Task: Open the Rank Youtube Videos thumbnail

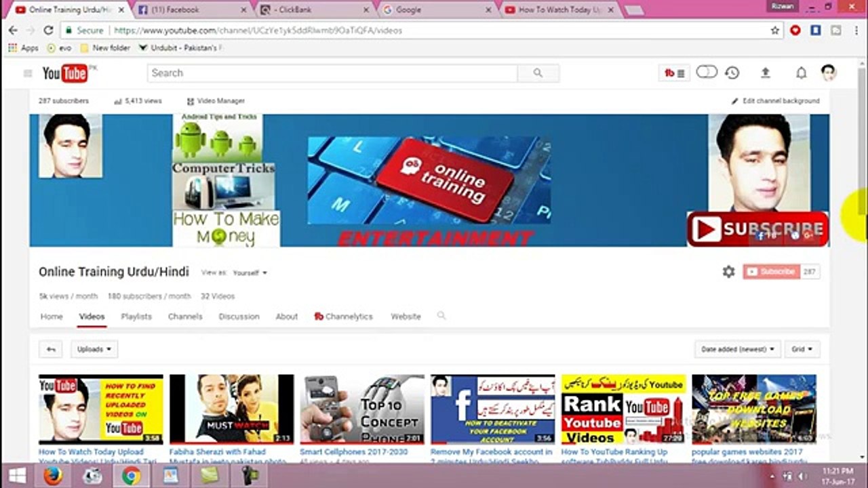Action: [624, 409]
